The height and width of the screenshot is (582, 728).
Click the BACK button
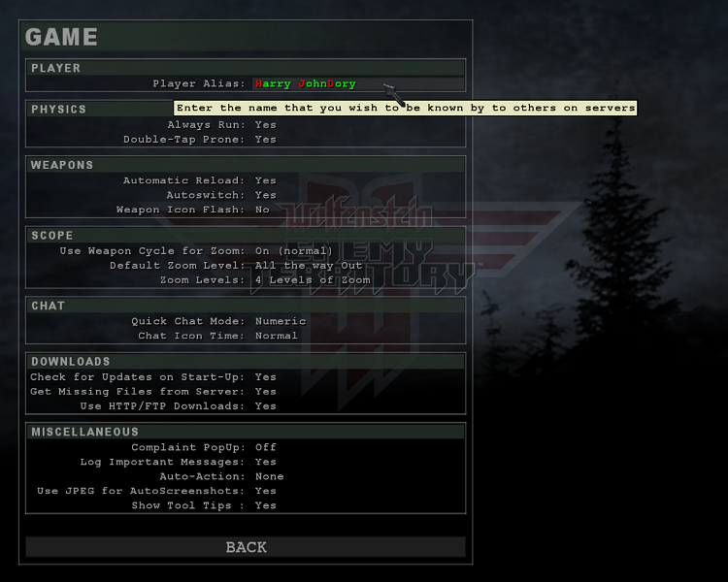(246, 547)
